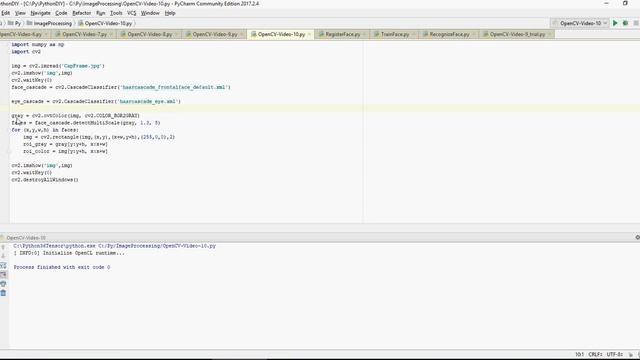Image resolution: width=640 pixels, height=360 pixels.
Task: Click print icon in Run console sidebar
Action: coord(3,284)
